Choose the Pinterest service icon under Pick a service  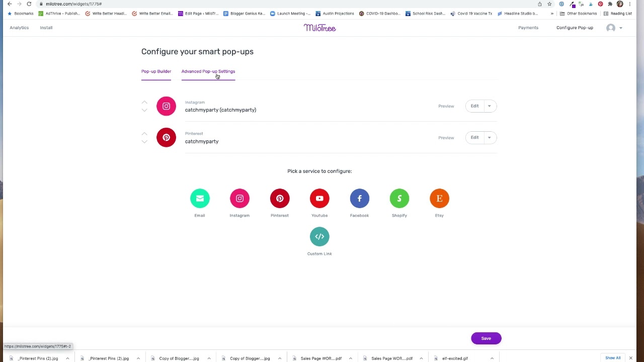280,198
